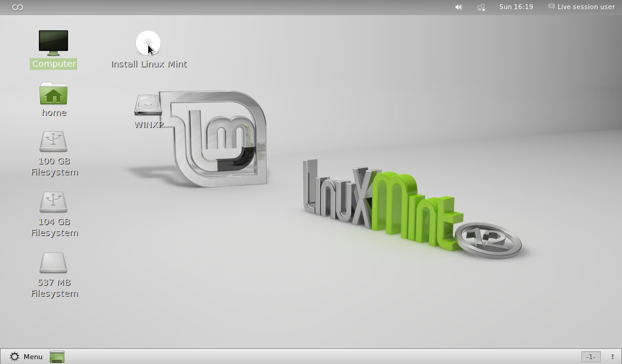Click the infinity activities icon in top panel
Screen dimensions: 622x364
[18, 7]
